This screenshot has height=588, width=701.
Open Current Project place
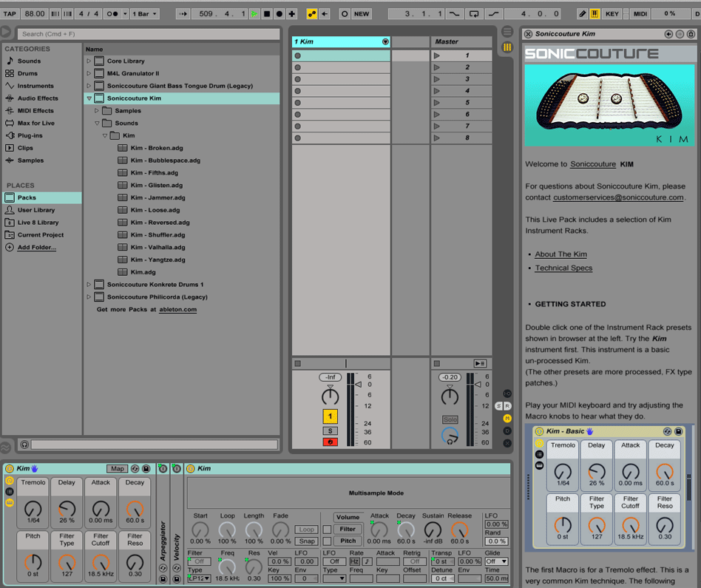click(x=40, y=234)
